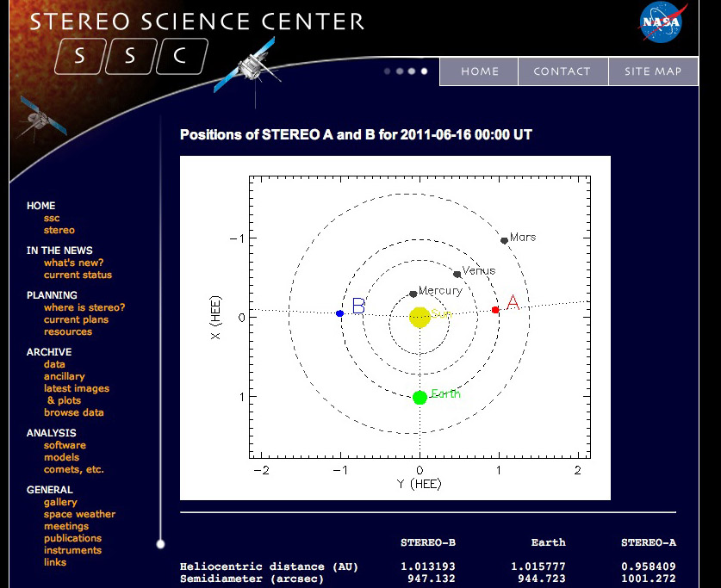Click the ANALYSIS heading
This screenshot has height=588, width=721.
click(x=51, y=433)
